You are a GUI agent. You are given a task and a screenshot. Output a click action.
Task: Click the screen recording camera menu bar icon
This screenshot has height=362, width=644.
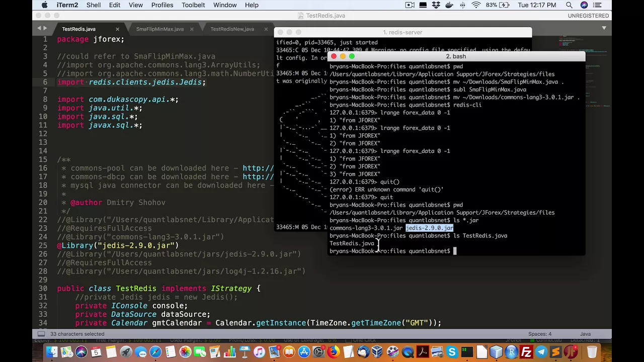pos(410,5)
